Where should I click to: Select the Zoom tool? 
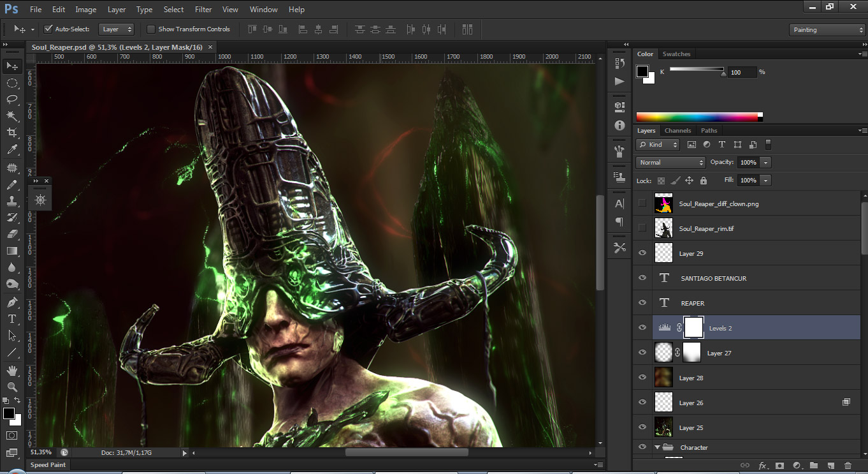12,387
